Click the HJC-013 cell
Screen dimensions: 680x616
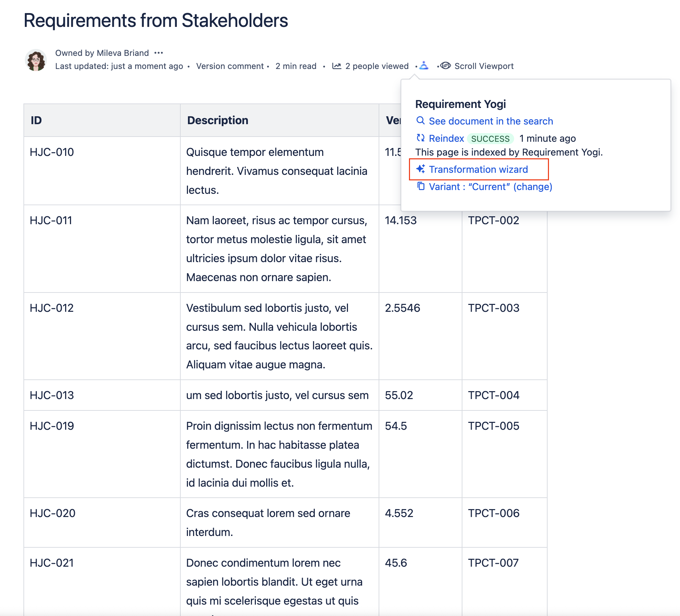pos(52,395)
